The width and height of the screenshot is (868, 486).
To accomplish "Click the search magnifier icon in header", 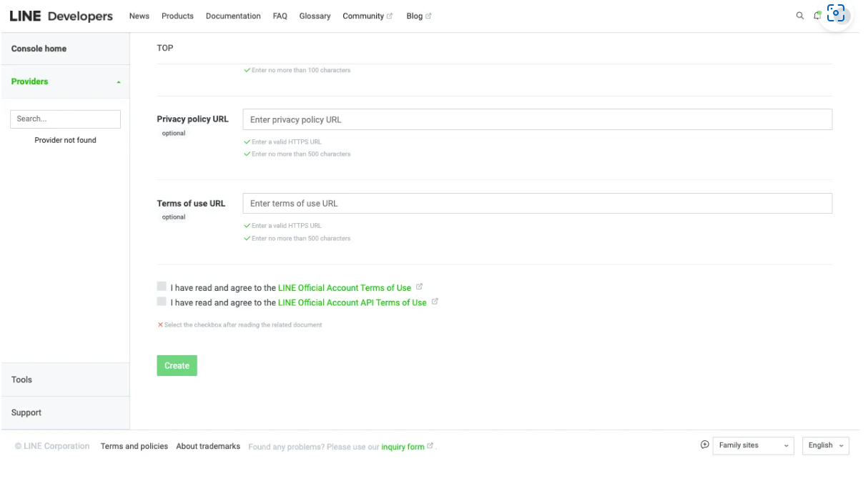I will click(799, 16).
